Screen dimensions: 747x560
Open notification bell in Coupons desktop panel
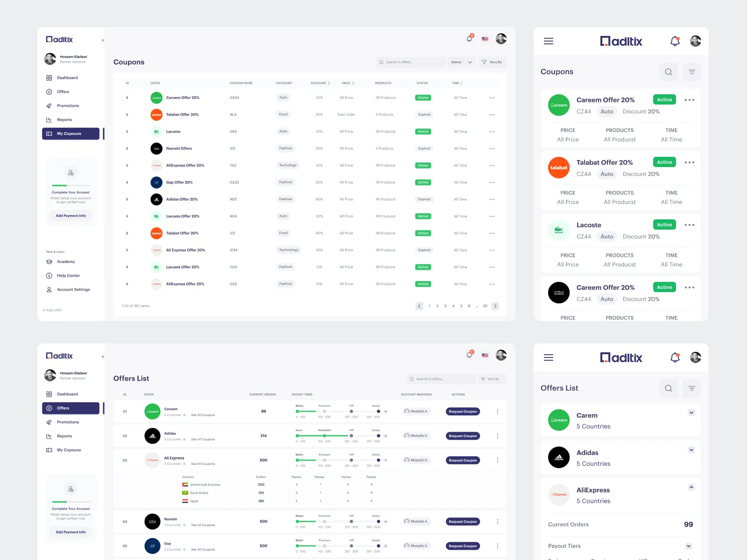tap(470, 38)
